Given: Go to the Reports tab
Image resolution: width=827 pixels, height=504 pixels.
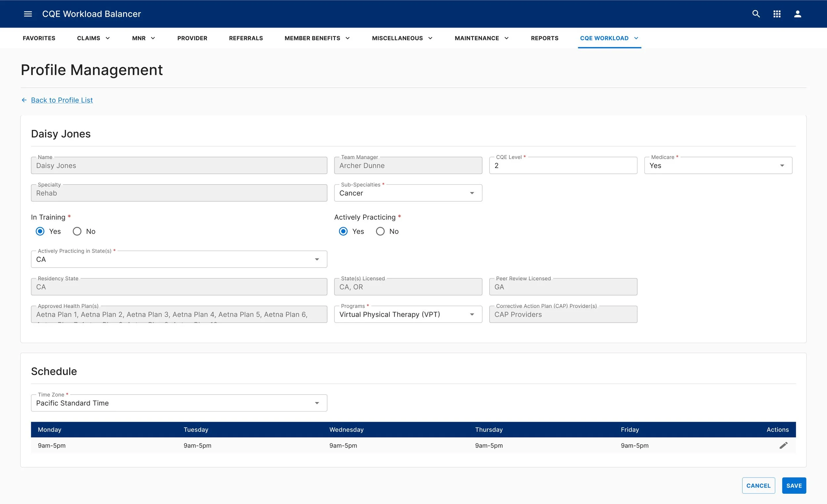Looking at the screenshot, I should coord(544,38).
